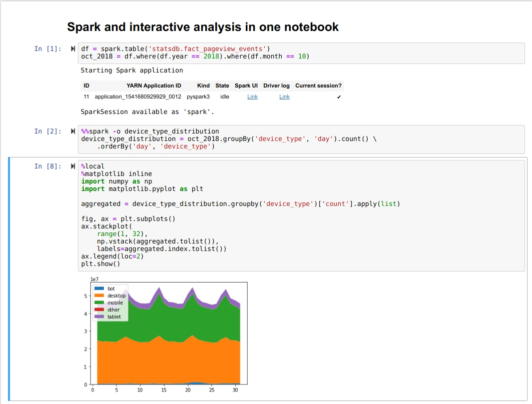Click run icon beside cell In [8]
Image resolution: width=532 pixels, height=404 pixels.
[72, 166]
